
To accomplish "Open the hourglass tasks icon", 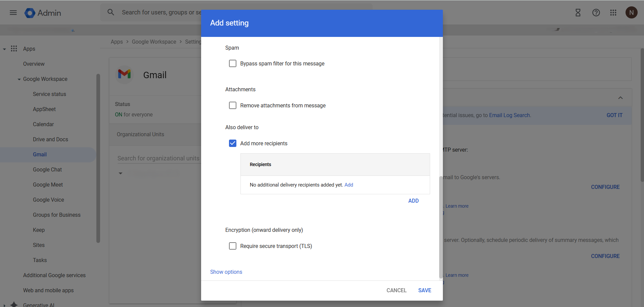I will tap(578, 13).
